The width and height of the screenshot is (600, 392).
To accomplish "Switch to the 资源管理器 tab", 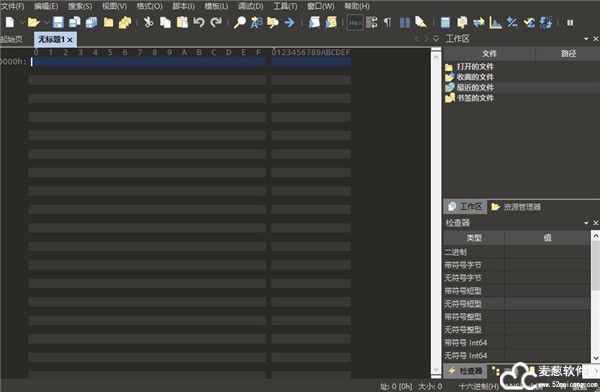I will click(x=516, y=207).
